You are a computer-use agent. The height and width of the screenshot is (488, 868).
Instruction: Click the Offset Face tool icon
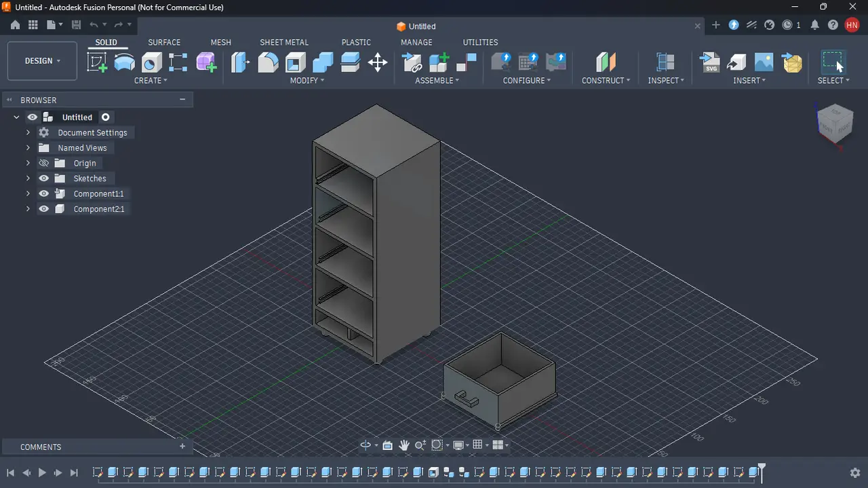point(350,62)
